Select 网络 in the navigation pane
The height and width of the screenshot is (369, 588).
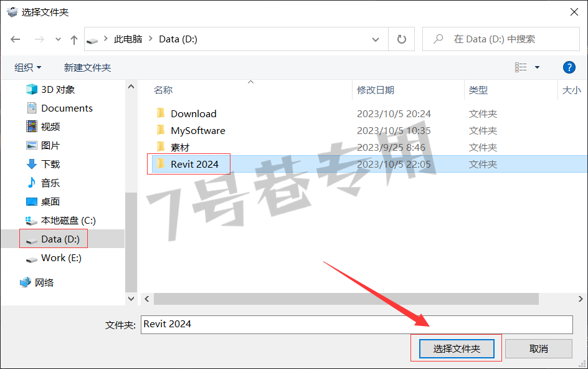44,282
